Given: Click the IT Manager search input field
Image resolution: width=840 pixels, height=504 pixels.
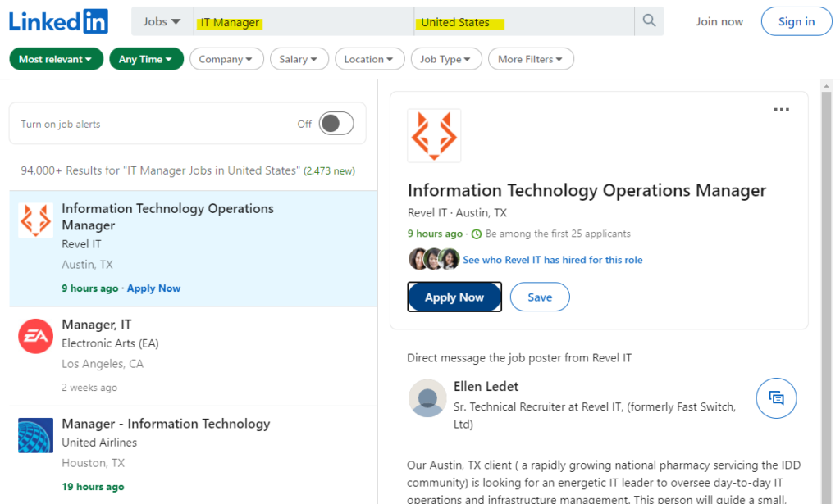Looking at the screenshot, I should pyautogui.click(x=304, y=22).
